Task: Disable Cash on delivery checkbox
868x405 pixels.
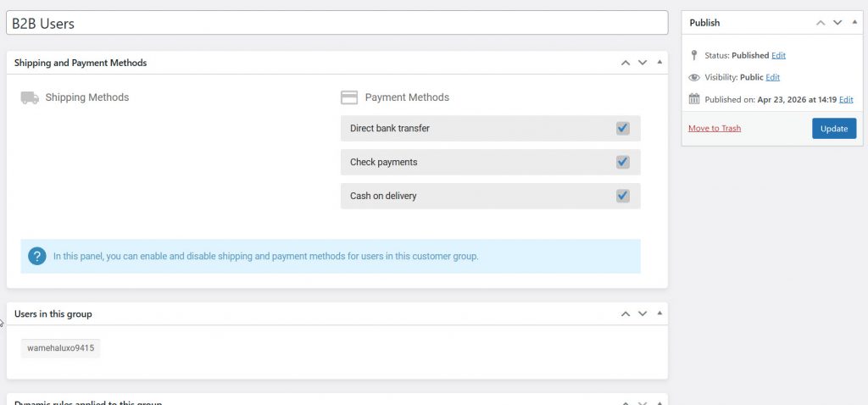Action: 622,196
